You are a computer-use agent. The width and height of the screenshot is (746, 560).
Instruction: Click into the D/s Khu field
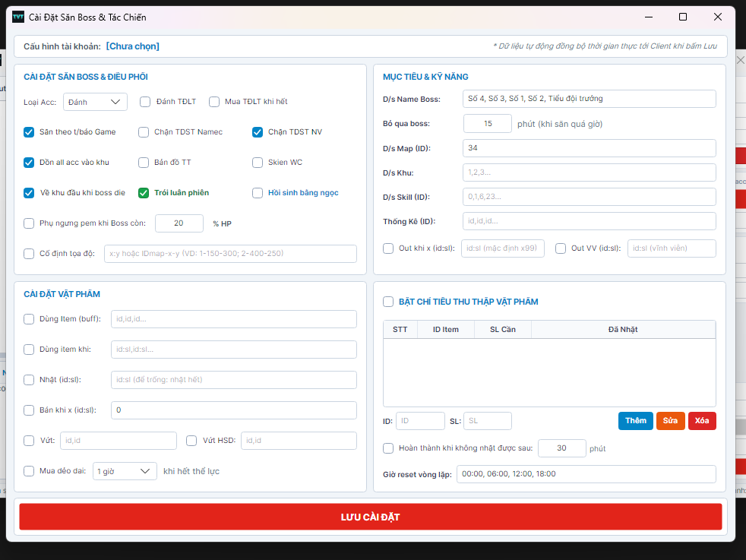[x=589, y=172]
